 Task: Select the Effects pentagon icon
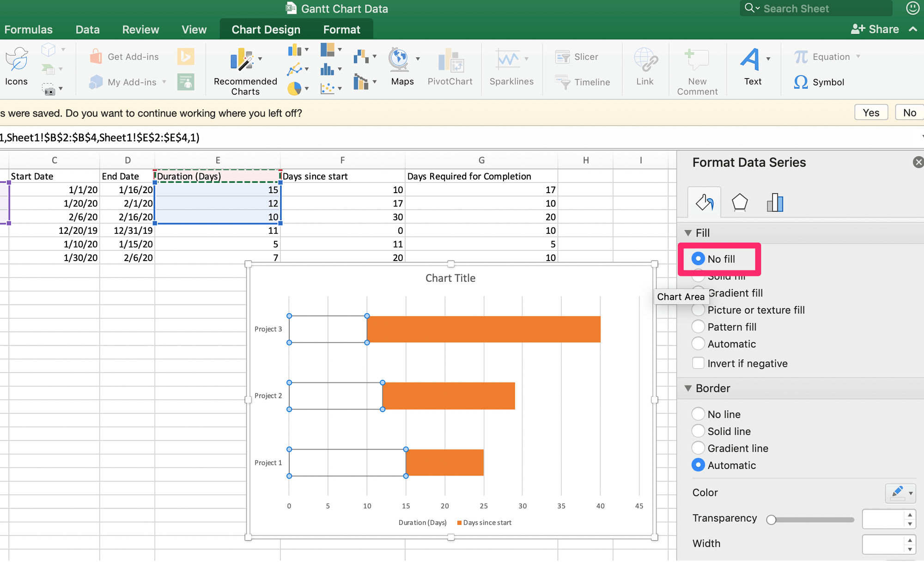[x=740, y=202]
